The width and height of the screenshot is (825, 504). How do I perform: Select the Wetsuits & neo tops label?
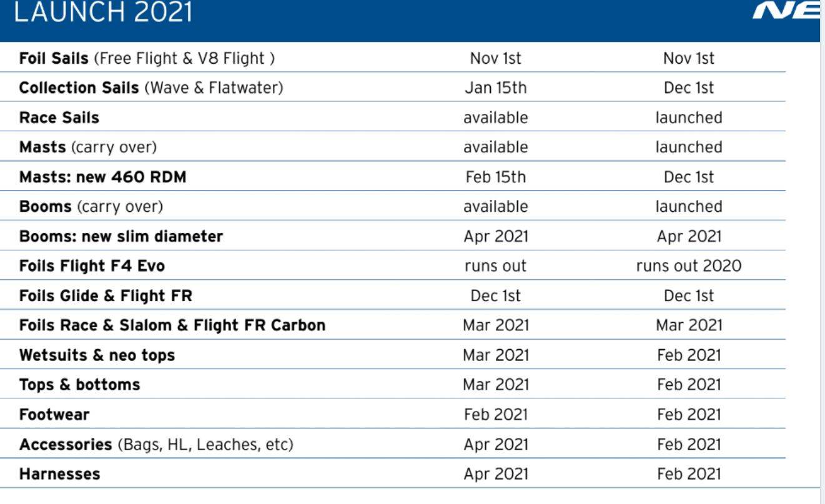[x=97, y=355]
